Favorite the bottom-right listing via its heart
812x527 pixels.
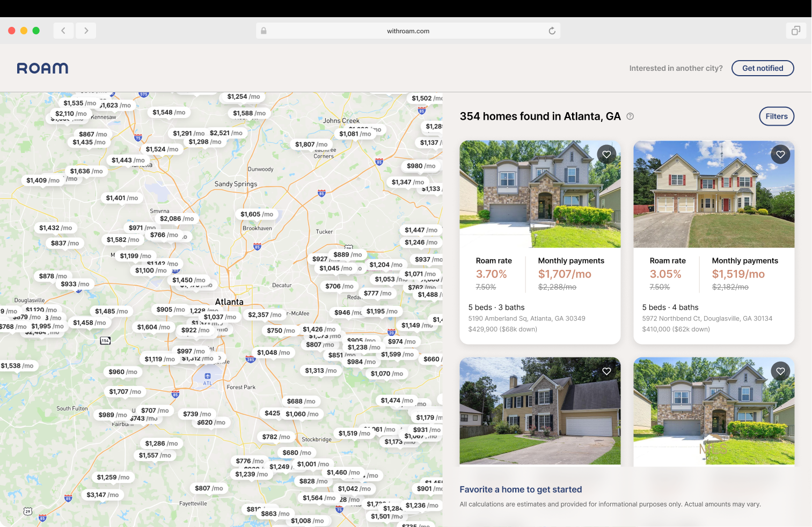(780, 371)
